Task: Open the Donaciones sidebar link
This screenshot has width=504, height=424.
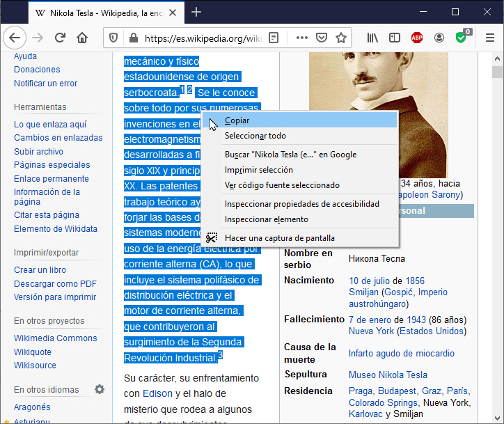Action: (x=37, y=70)
